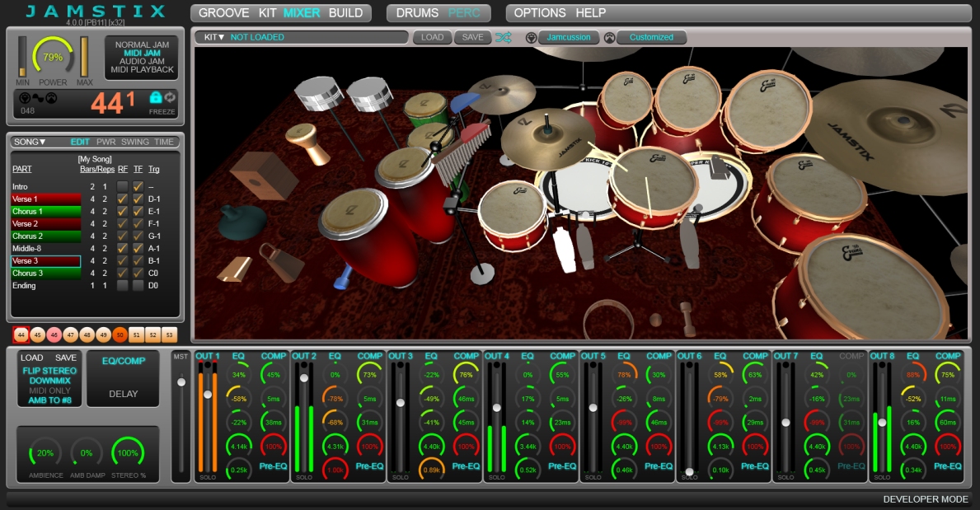Click the brain icon above 048

(25, 98)
